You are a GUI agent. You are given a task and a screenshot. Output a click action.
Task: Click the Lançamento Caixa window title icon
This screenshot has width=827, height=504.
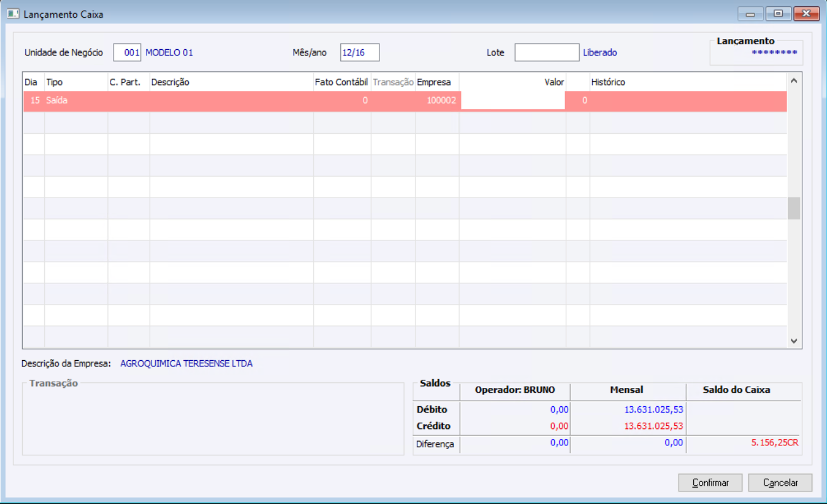pyautogui.click(x=13, y=14)
